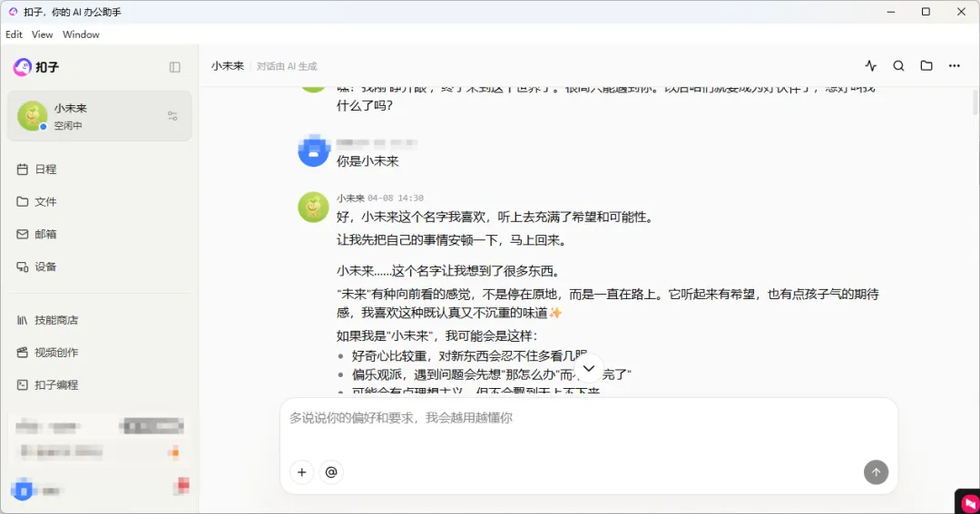Click the terminal icon beside 扣子编程
Screen dimensions: 980x514
coord(23,385)
